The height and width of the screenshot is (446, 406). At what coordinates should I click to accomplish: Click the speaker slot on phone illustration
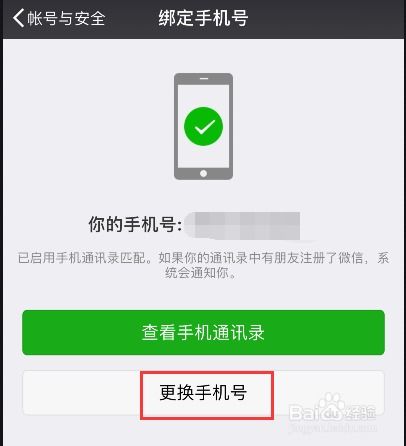[x=204, y=78]
